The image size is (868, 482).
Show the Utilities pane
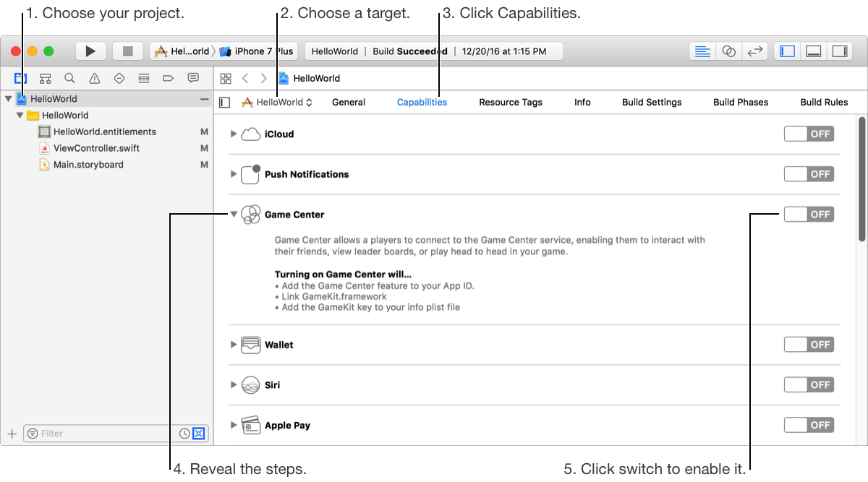(x=840, y=51)
